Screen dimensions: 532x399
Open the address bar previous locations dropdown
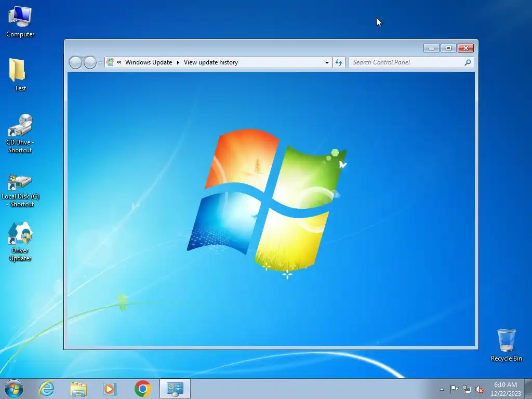pyautogui.click(x=327, y=62)
